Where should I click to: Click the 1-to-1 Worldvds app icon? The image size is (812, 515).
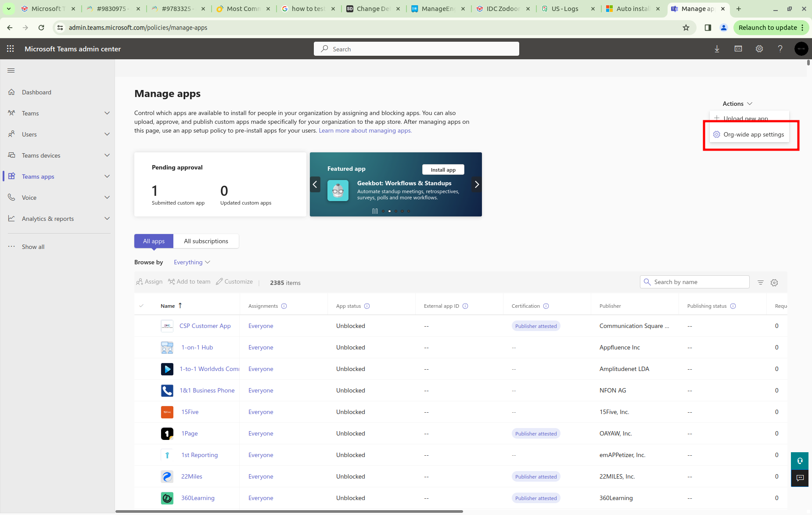click(167, 369)
